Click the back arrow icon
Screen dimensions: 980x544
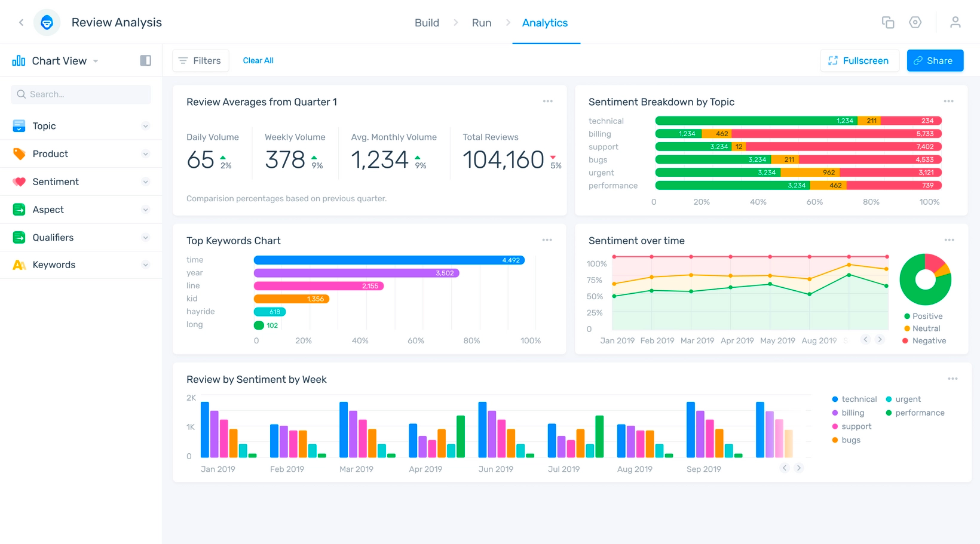(22, 23)
